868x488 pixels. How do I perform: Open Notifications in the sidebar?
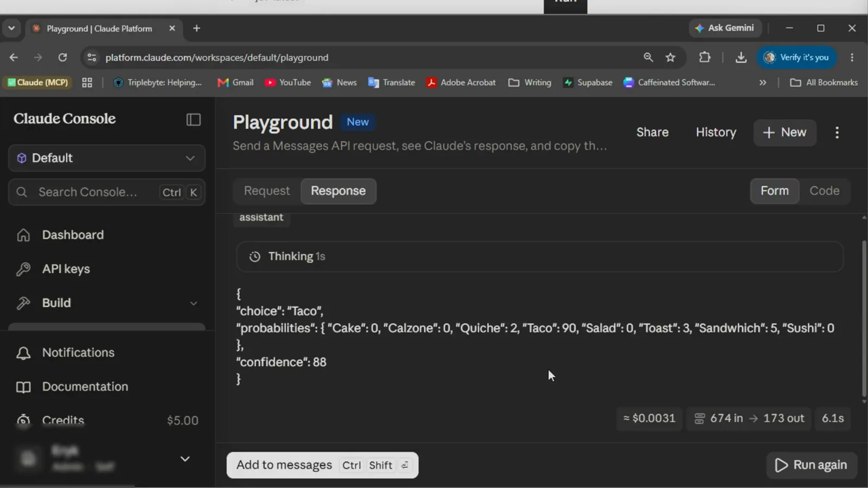tap(78, 352)
